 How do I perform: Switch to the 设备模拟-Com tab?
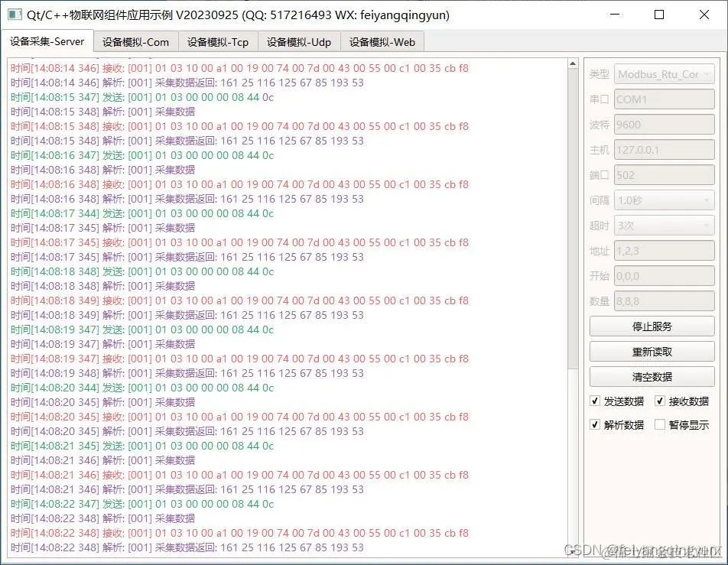[x=136, y=42]
